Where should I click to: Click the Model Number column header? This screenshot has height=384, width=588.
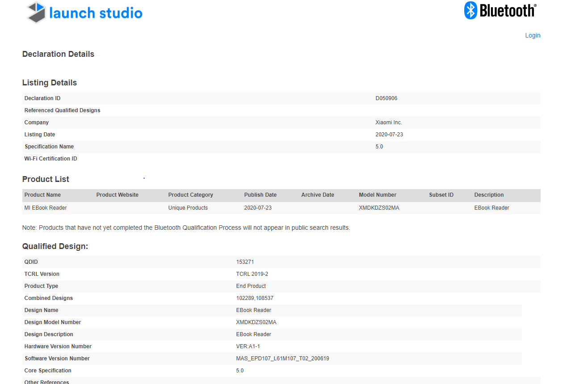(x=378, y=195)
